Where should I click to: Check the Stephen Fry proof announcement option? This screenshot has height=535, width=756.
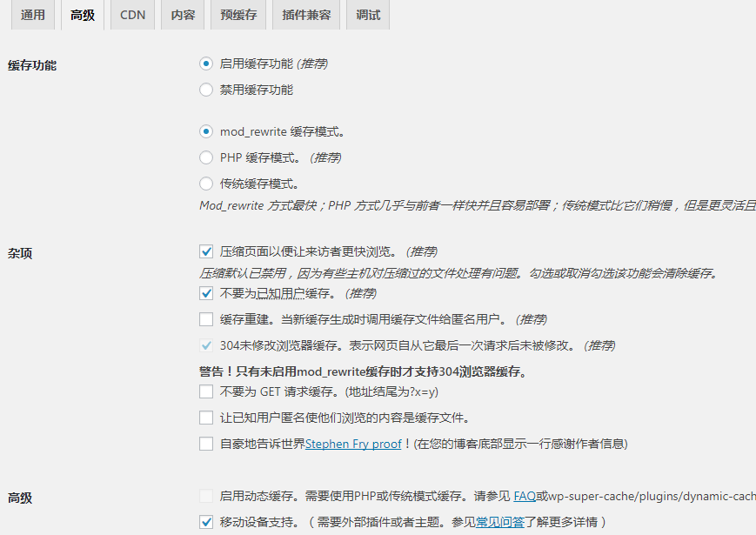pos(205,444)
